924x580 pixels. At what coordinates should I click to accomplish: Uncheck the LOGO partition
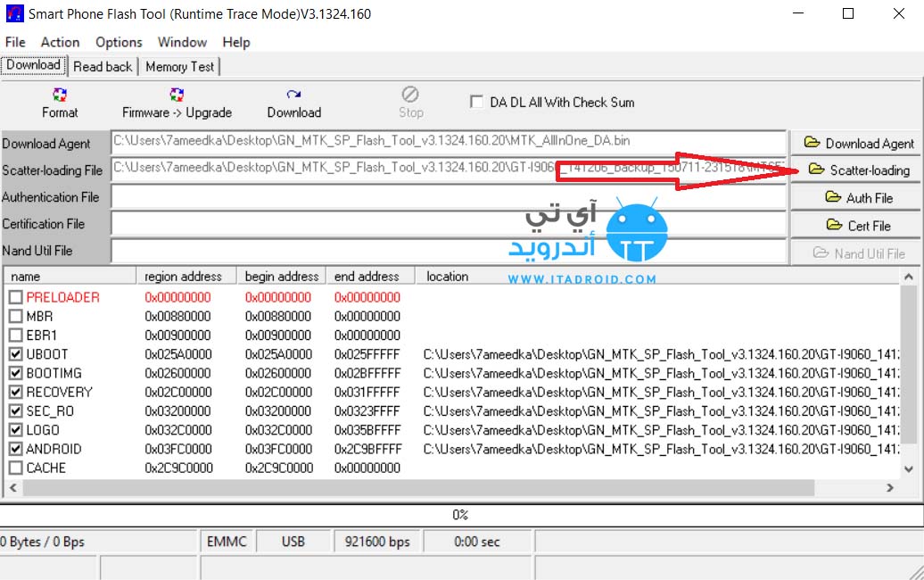pos(16,430)
